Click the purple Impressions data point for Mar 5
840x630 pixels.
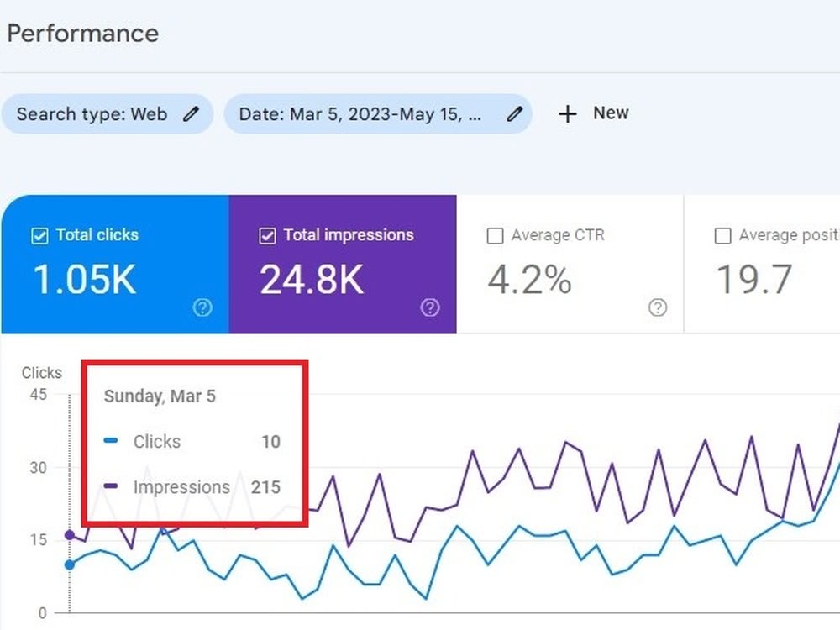click(70, 534)
